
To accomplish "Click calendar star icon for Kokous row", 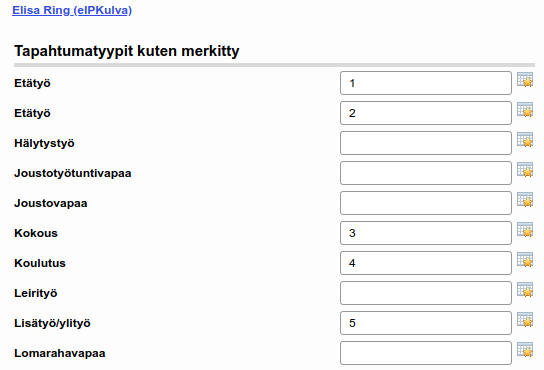I will click(x=525, y=229).
